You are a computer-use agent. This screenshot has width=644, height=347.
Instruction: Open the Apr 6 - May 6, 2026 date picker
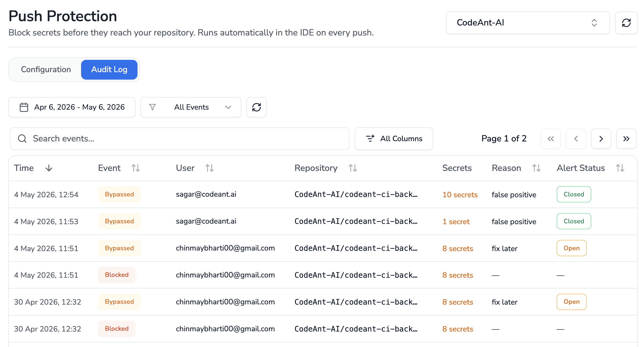point(72,107)
